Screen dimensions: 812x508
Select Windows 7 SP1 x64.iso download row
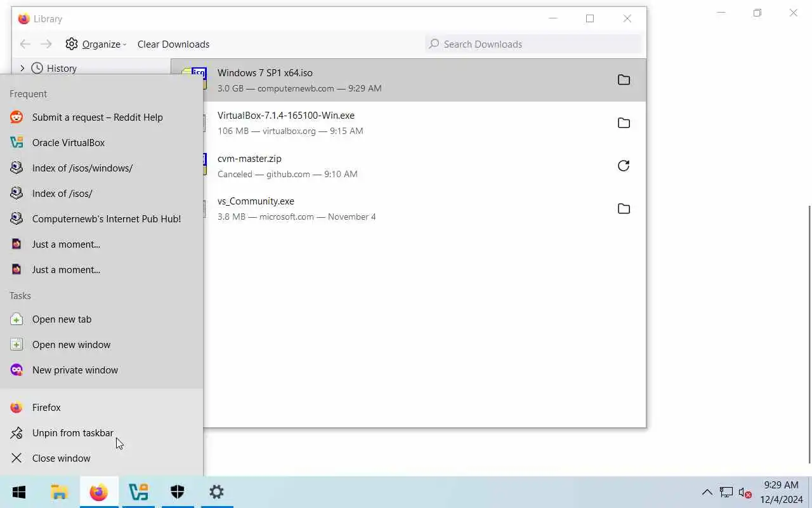click(x=409, y=80)
